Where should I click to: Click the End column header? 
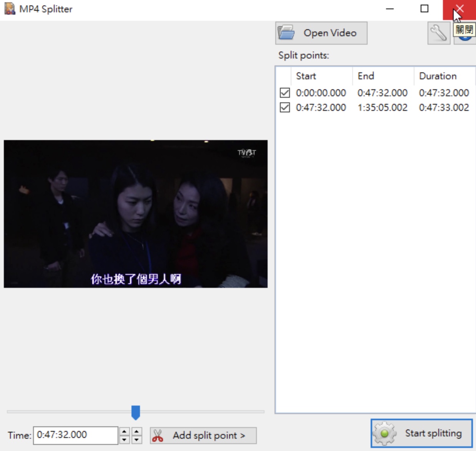point(383,76)
